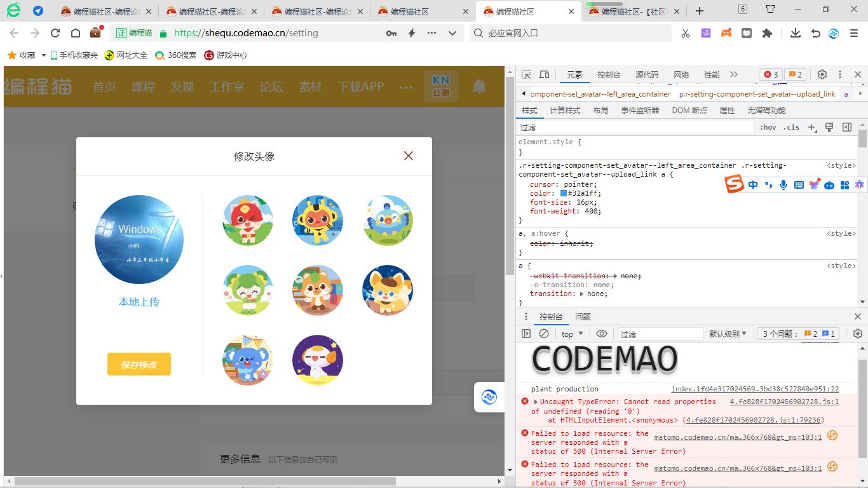Image resolution: width=868 pixels, height=488 pixels.
Task: Click the browser back arrow
Action: [x=14, y=33]
